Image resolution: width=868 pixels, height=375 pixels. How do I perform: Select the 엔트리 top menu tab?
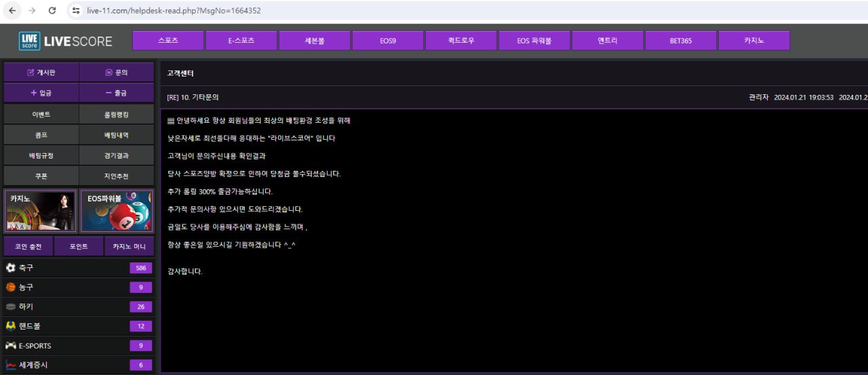click(608, 41)
